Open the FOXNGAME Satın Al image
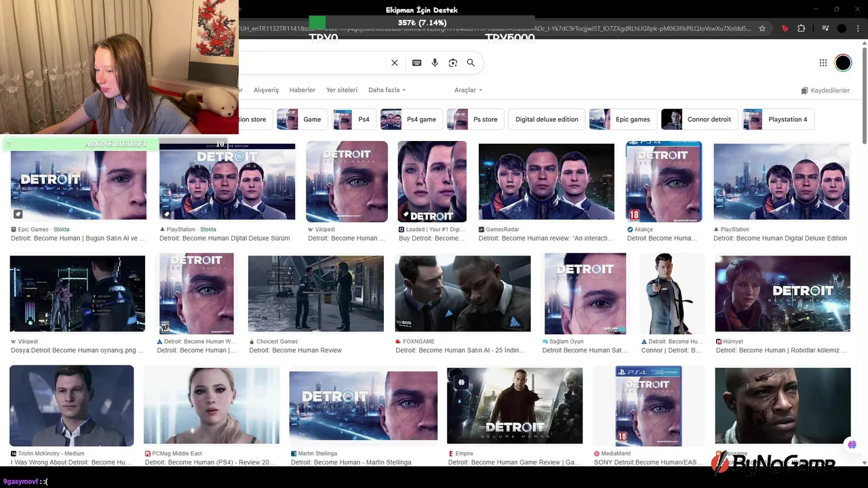Screen dimensions: 868x488 (462, 293)
